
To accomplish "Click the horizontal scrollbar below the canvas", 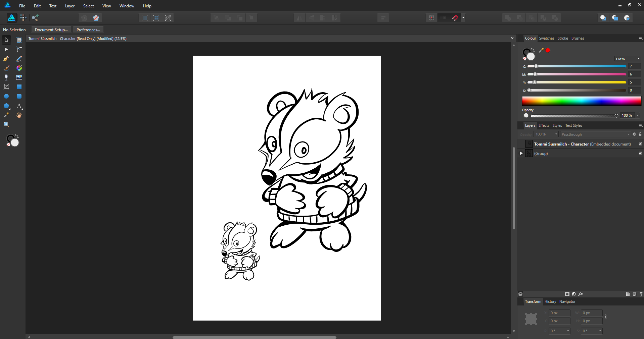I will point(255,337).
